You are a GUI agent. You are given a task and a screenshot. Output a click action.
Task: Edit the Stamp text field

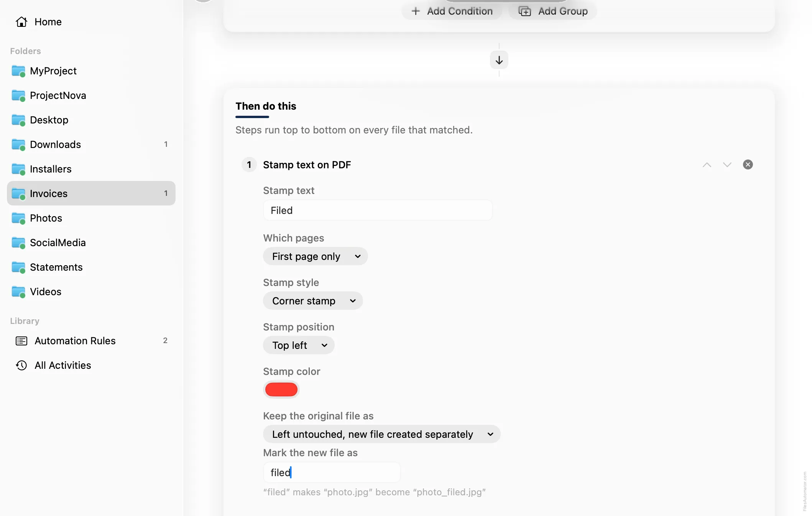click(378, 210)
